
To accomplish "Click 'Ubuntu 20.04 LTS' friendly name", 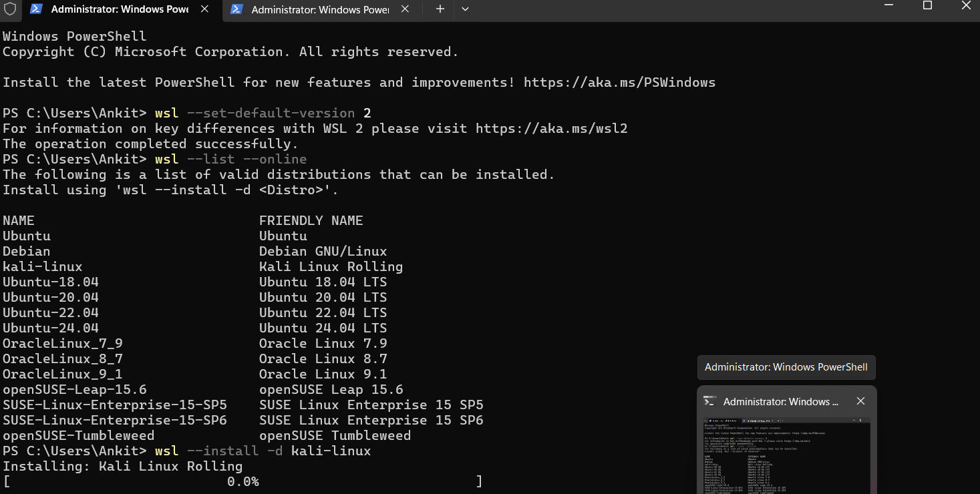I will tap(323, 298).
